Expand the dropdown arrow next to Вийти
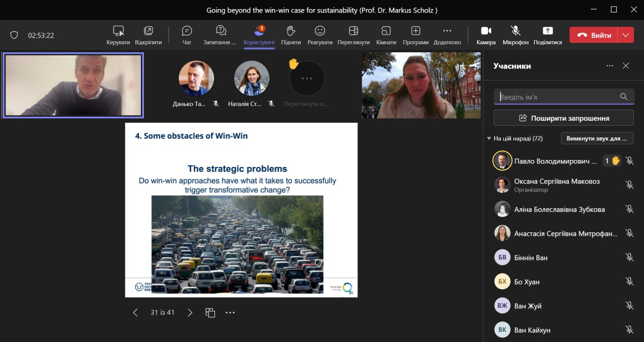 [625, 35]
